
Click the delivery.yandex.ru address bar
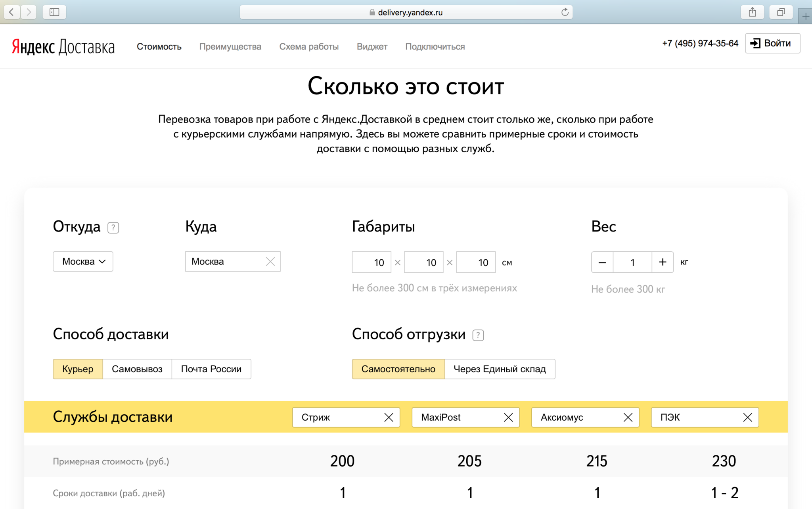click(406, 12)
